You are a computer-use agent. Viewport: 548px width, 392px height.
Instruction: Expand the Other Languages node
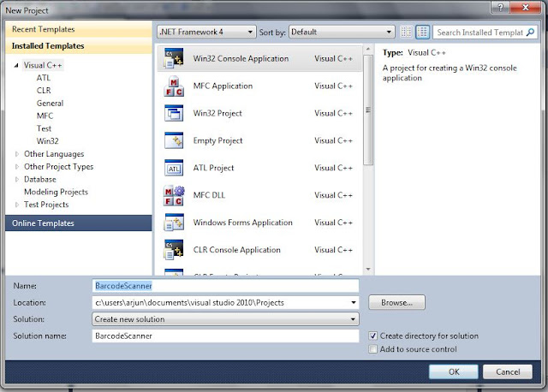[x=16, y=154]
